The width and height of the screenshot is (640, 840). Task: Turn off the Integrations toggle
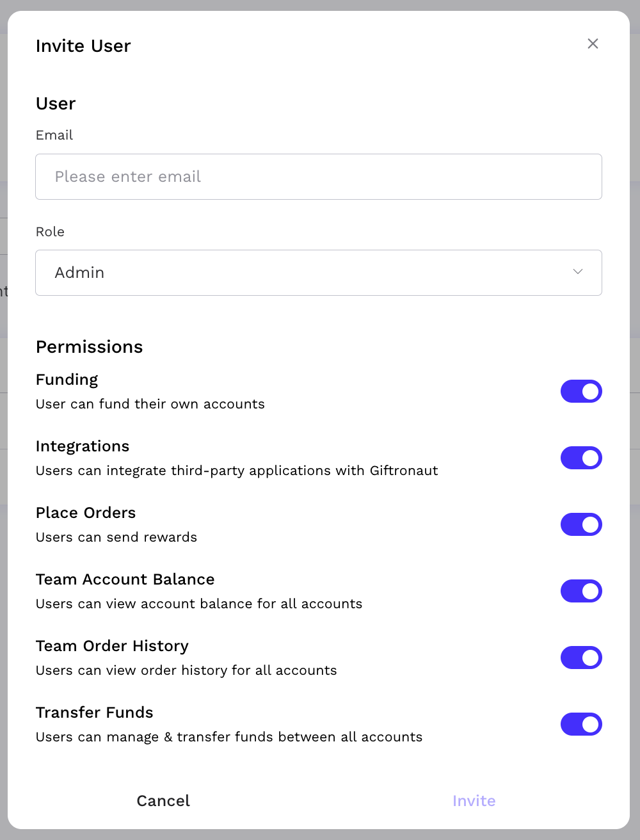pyautogui.click(x=581, y=458)
